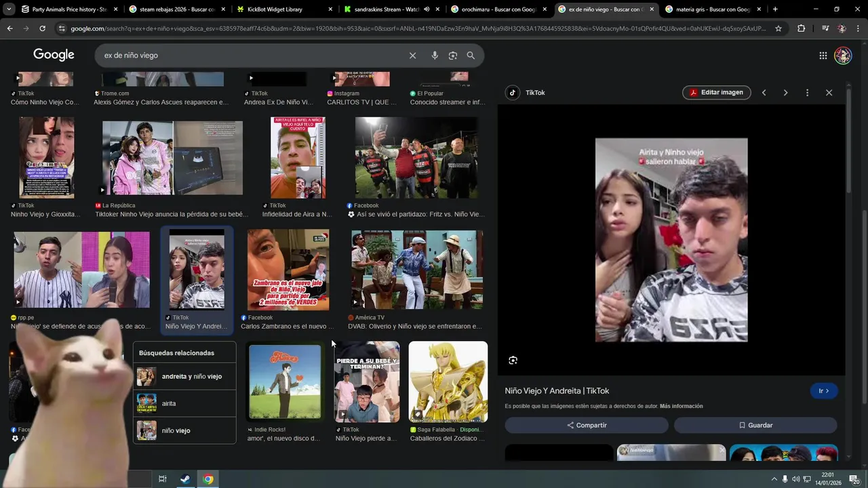The image size is (868, 488).
Task: Open Carlos Zambrano Facebook image result
Action: (x=288, y=269)
